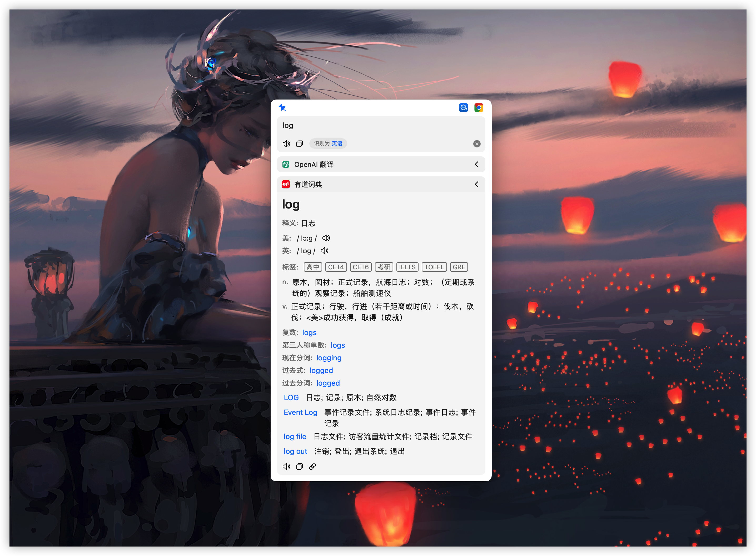Open the past tense 'logged' link
756x556 pixels.
(321, 370)
